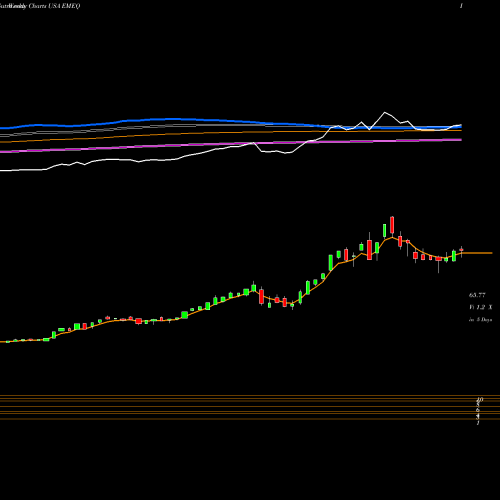Select the last candle on the chart
This screenshot has height=500, width=500.
coord(461,250)
